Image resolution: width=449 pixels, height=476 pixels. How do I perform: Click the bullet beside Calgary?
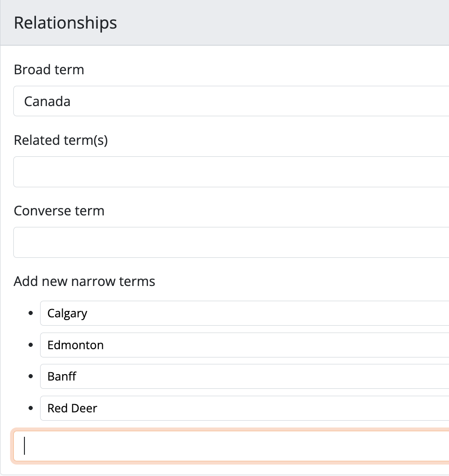(x=31, y=313)
